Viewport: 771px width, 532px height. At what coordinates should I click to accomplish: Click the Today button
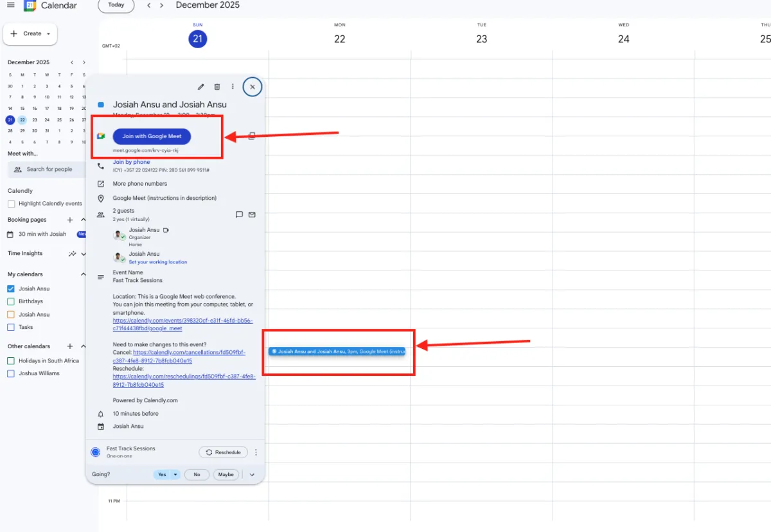point(116,5)
